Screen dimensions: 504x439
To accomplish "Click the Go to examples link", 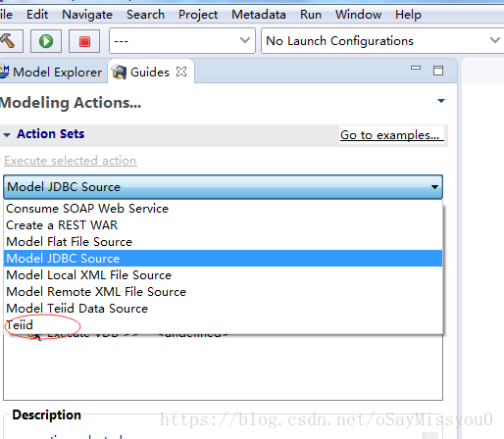I will [x=392, y=135].
